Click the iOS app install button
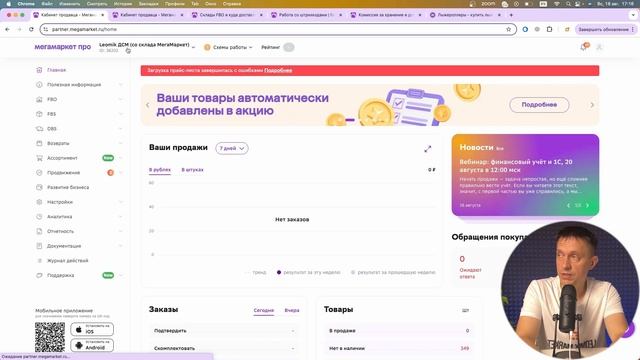640x360 pixels. pos(92,329)
